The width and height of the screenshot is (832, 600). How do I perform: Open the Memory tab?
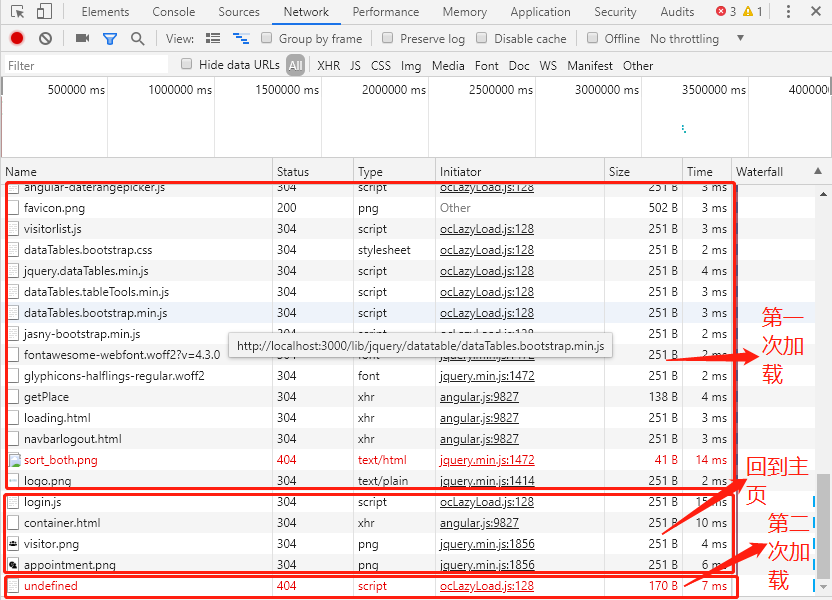point(464,12)
